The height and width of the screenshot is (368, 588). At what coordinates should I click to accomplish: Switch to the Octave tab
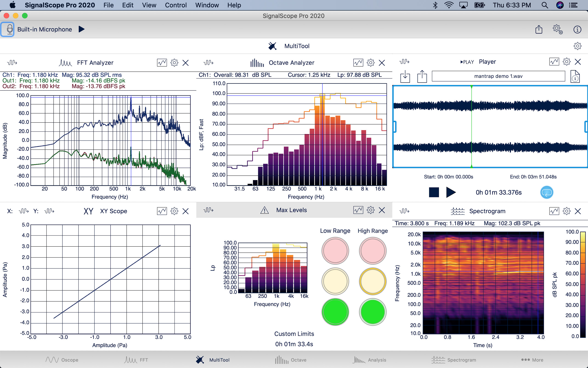pos(291,360)
